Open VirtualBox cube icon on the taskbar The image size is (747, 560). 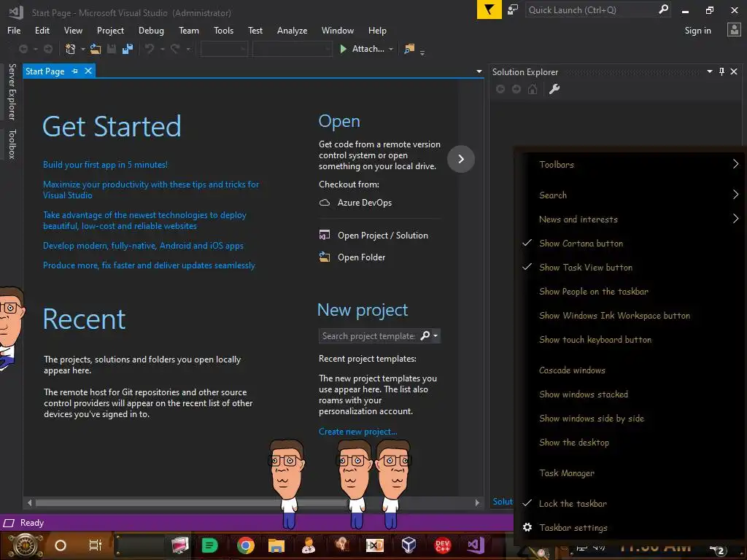tap(409, 545)
